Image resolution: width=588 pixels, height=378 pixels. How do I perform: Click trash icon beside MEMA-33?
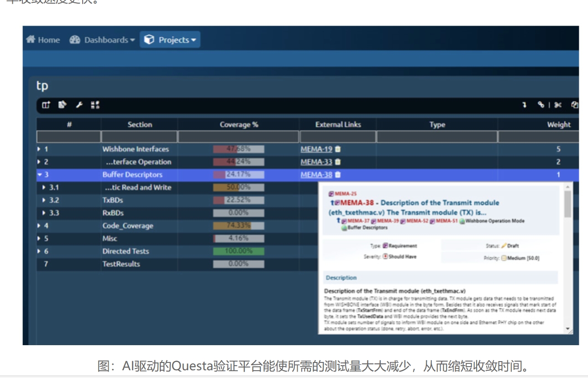coord(338,162)
